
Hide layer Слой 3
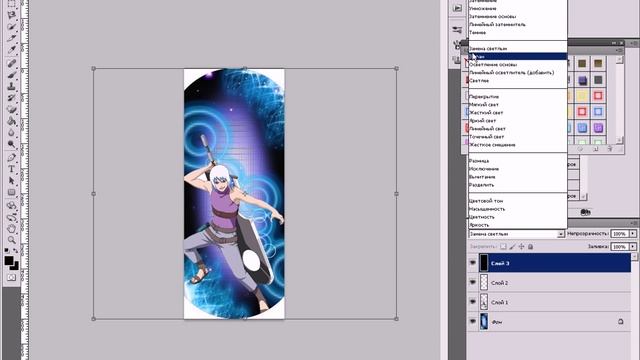(x=473, y=263)
